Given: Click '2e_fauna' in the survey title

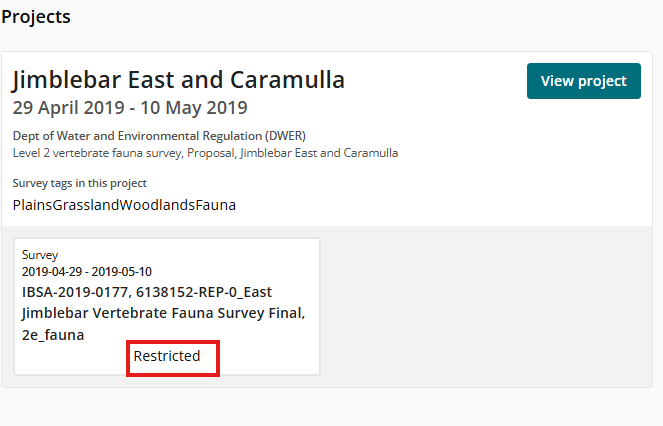Looking at the screenshot, I should coord(53,335).
